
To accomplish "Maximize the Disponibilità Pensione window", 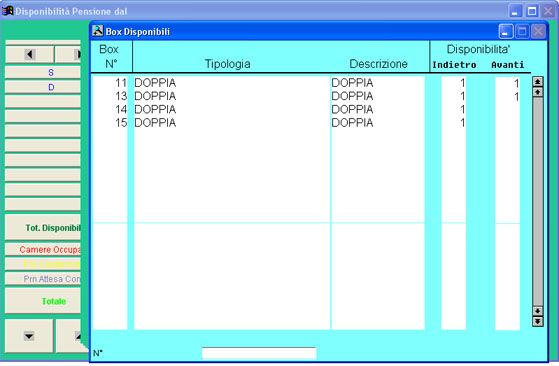I will [532, 11].
